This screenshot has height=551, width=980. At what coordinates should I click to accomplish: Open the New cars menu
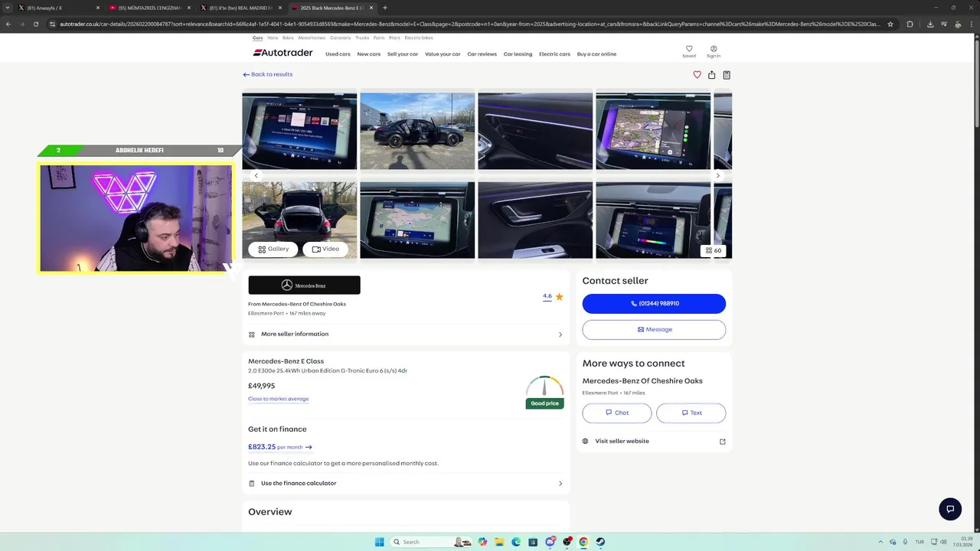tap(368, 54)
